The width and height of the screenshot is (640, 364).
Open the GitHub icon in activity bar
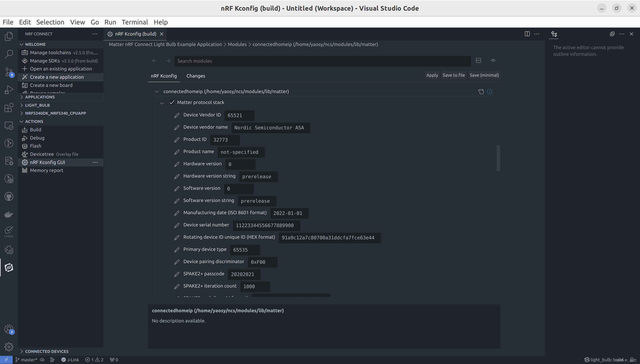[x=9, y=196]
